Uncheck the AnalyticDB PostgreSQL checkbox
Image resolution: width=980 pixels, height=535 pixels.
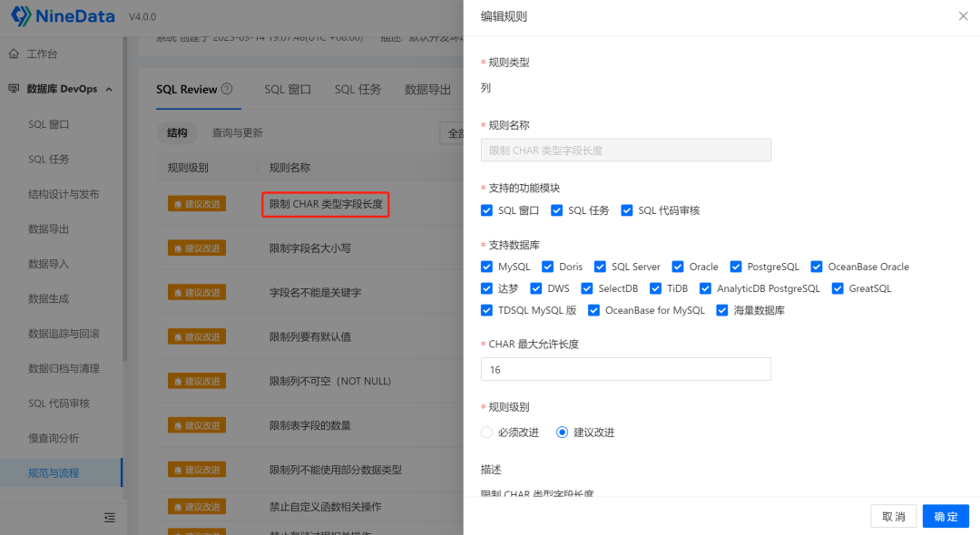[x=706, y=288]
